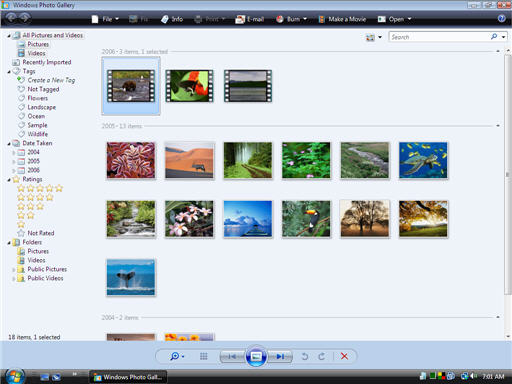Image resolution: width=512 pixels, height=384 pixels.
Task: Select the desert dunes photo
Action: [189, 160]
